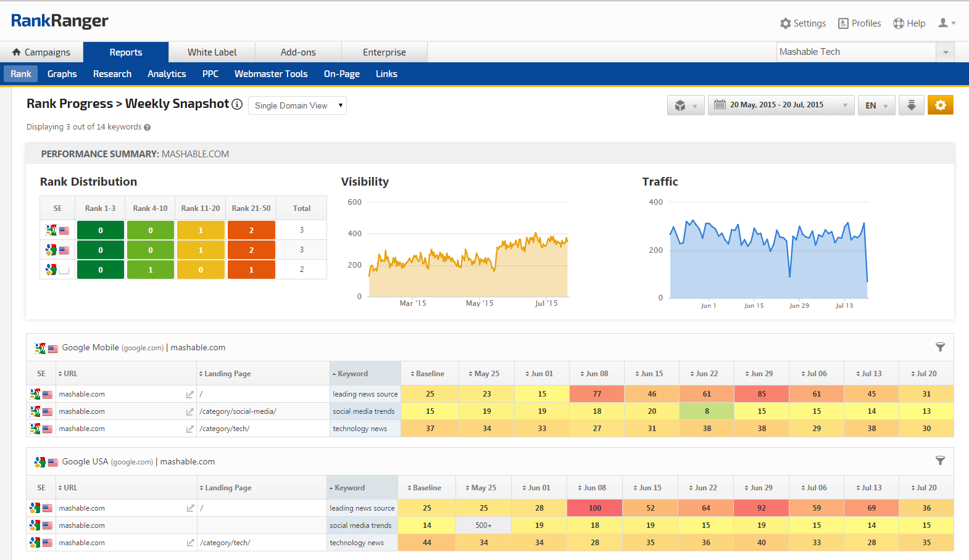This screenshot has height=560, width=969.
Task: Click the download report icon
Action: coord(911,105)
